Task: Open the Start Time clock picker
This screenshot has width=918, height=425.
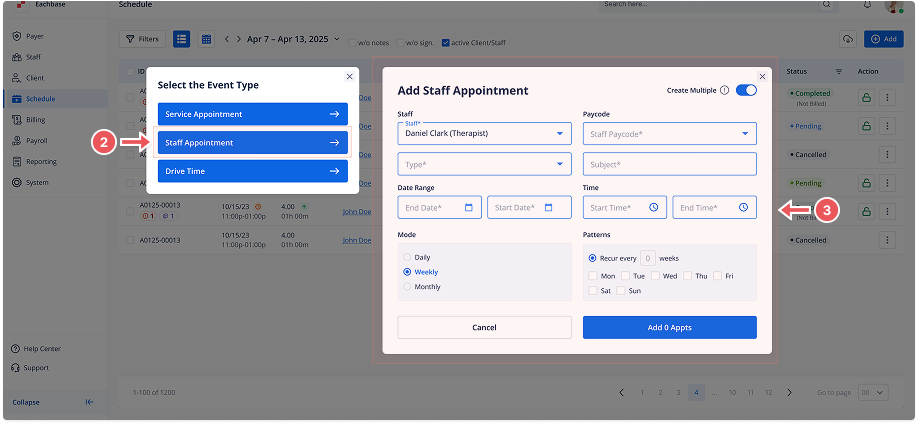Action: point(653,207)
